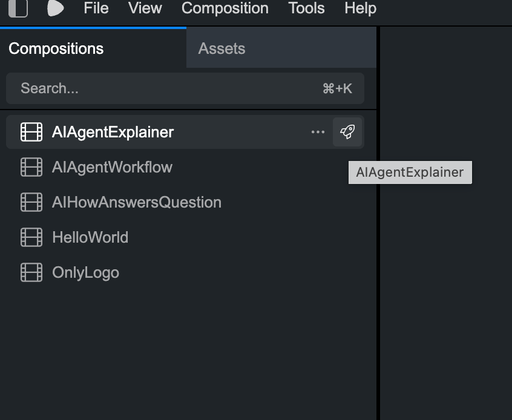
Task: Click the rocket render icon for AIAgentExplainer
Action: (347, 132)
